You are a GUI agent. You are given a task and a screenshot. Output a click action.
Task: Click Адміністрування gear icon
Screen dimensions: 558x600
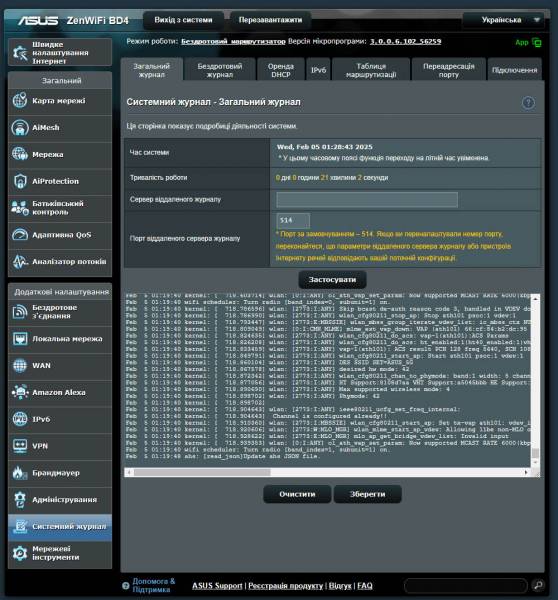pyautogui.click(x=20, y=500)
